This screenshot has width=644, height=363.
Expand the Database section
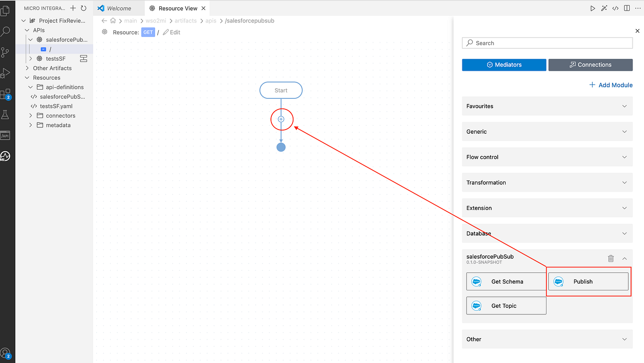coord(547,233)
